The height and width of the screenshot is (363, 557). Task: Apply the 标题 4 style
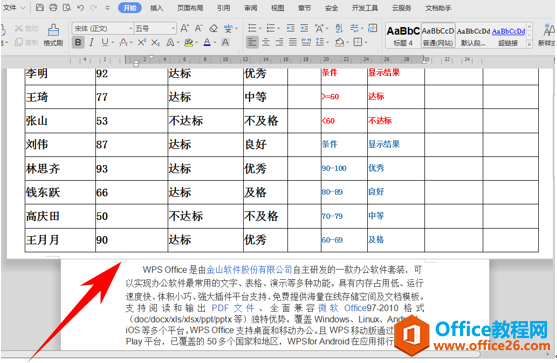point(403,36)
